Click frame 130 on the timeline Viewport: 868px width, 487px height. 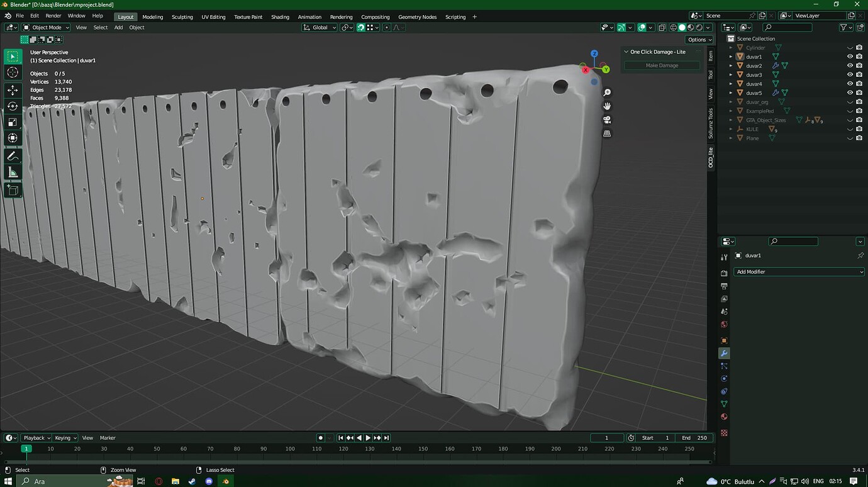point(370,449)
